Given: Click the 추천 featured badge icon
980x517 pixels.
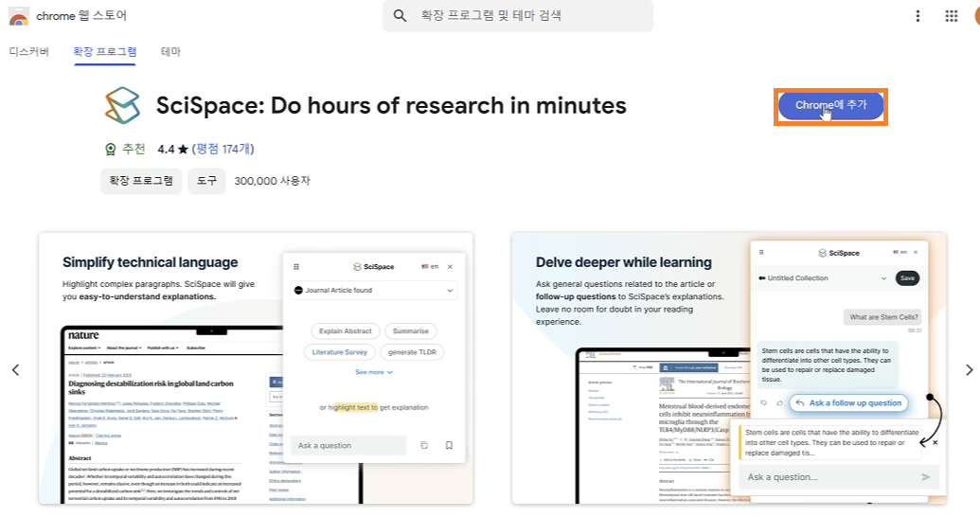Looking at the screenshot, I should [111, 149].
